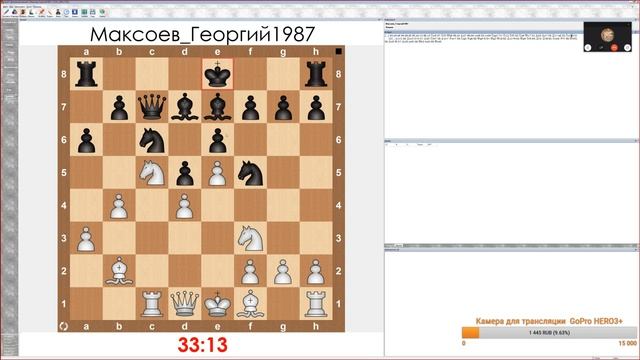Select the white king on e1
The width and height of the screenshot is (640, 360).
coord(218,304)
